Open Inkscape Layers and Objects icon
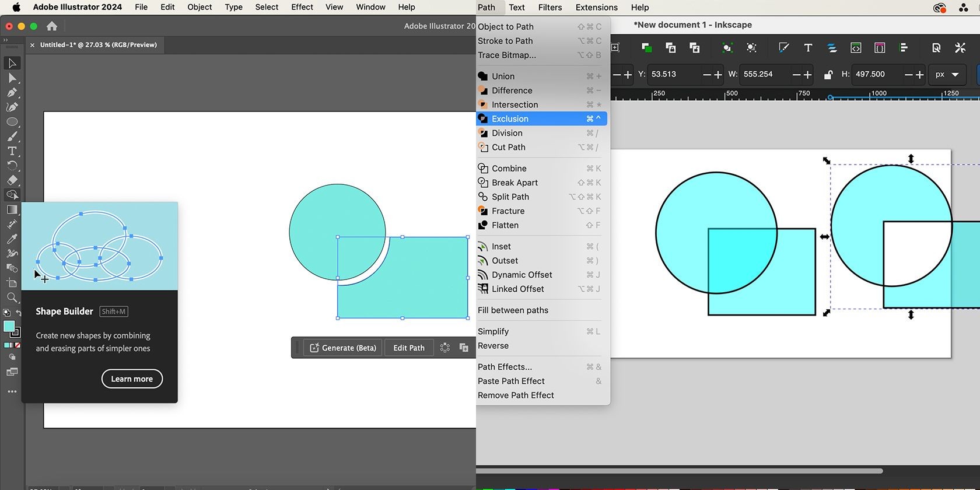This screenshot has width=980, height=490. 832,48
